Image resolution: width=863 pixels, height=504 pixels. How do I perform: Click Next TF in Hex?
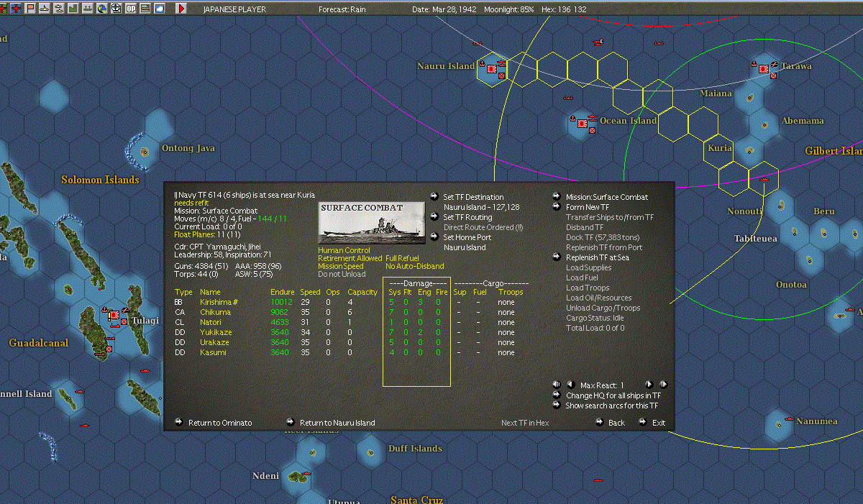525,423
